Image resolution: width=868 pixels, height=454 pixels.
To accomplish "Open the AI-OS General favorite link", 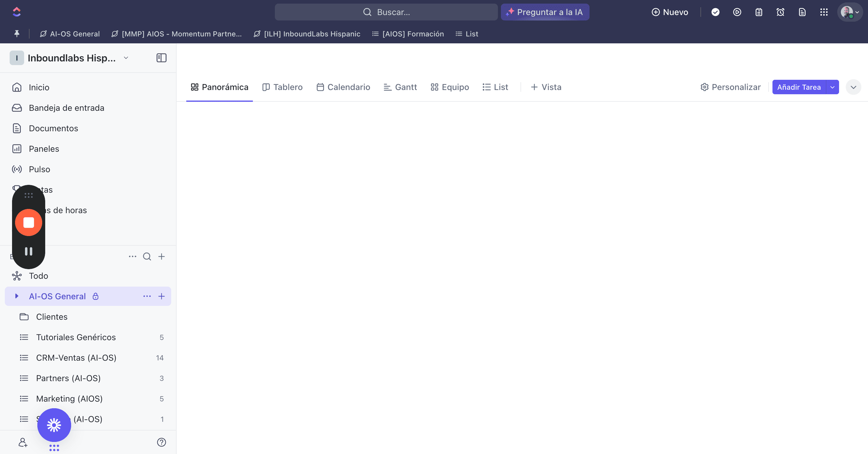I will click(70, 34).
